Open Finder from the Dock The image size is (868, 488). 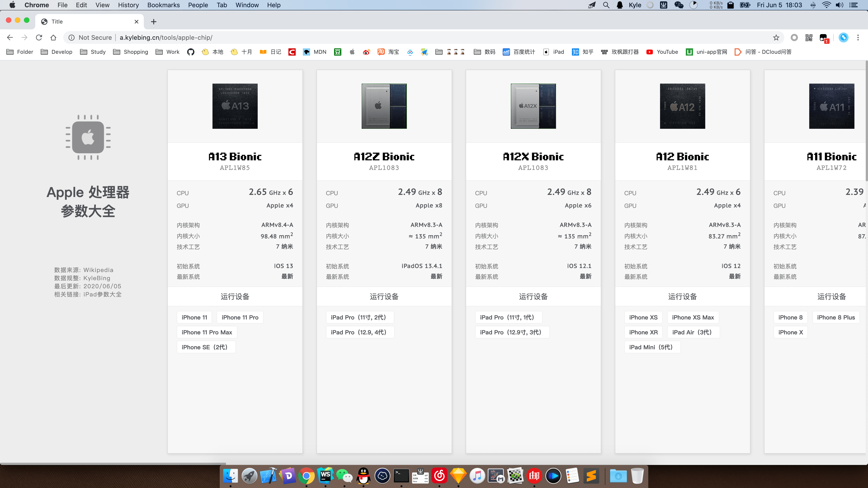pos(231,476)
